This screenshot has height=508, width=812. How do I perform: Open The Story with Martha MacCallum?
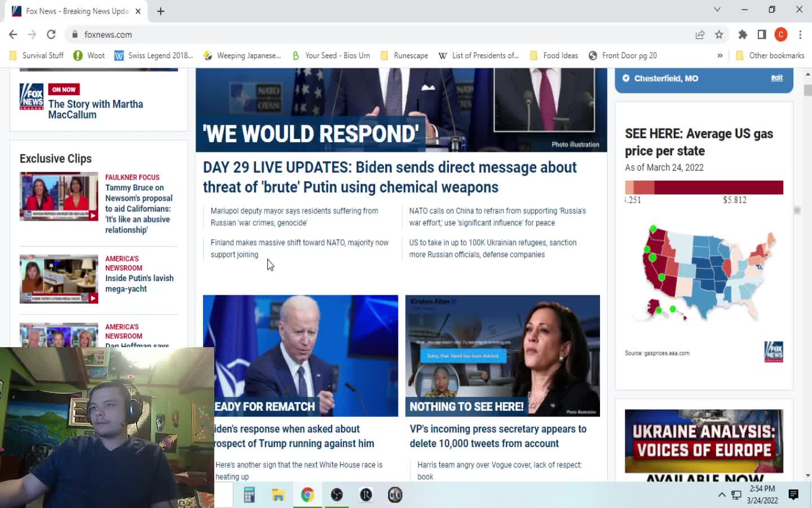pyautogui.click(x=95, y=110)
